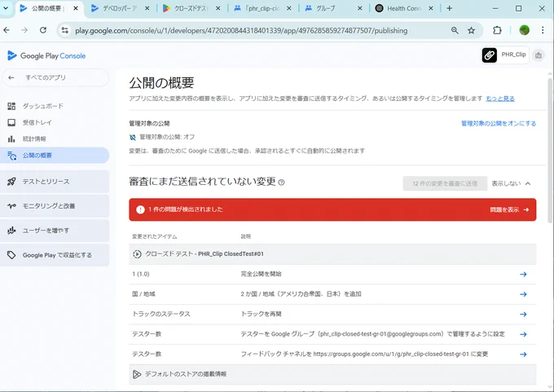Click the managed publishing off icon

pos(133,137)
